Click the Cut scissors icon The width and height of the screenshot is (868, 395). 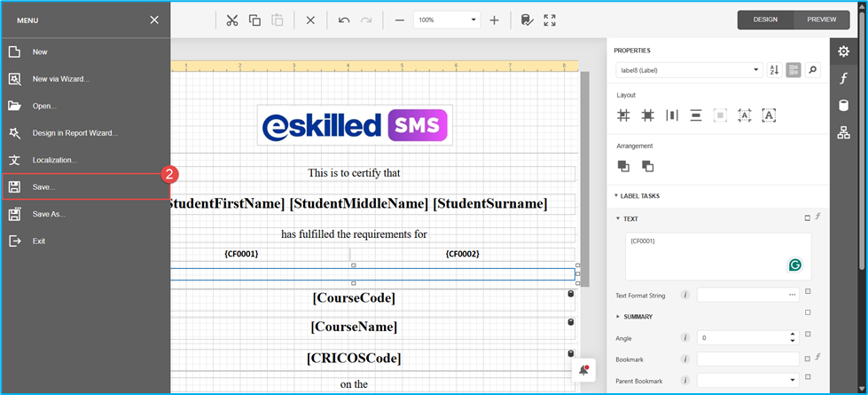tap(231, 20)
